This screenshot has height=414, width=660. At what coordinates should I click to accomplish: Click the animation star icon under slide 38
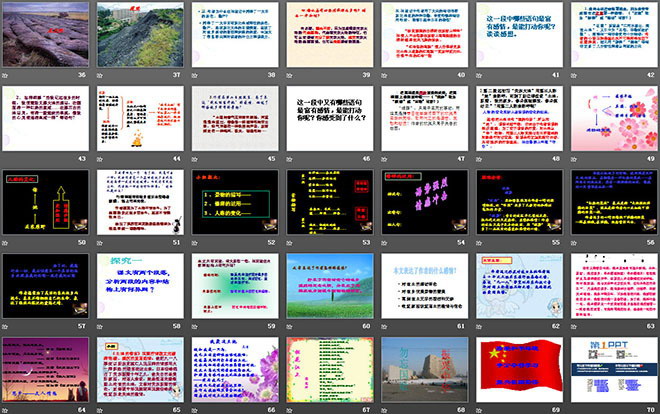click(x=194, y=76)
